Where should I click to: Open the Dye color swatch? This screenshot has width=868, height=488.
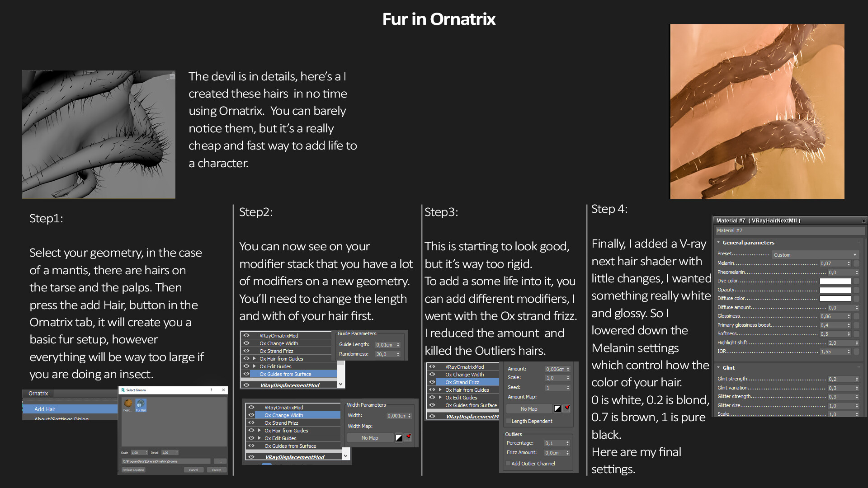click(x=835, y=281)
